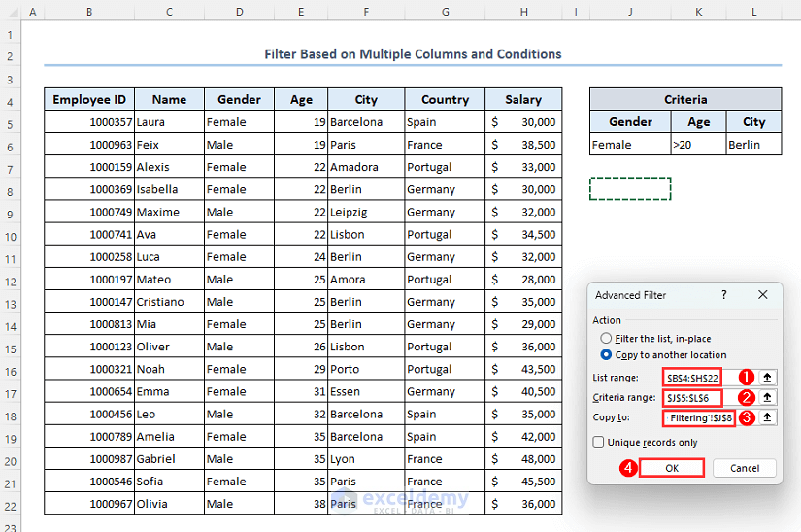The height and width of the screenshot is (532, 801).
Task: Click the Criteria title cell
Action: pyautogui.click(x=685, y=100)
